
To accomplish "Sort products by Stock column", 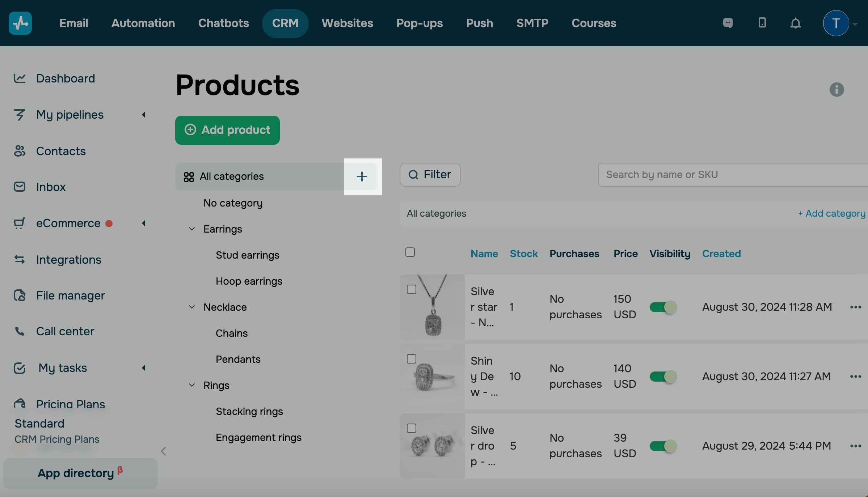I will point(523,254).
